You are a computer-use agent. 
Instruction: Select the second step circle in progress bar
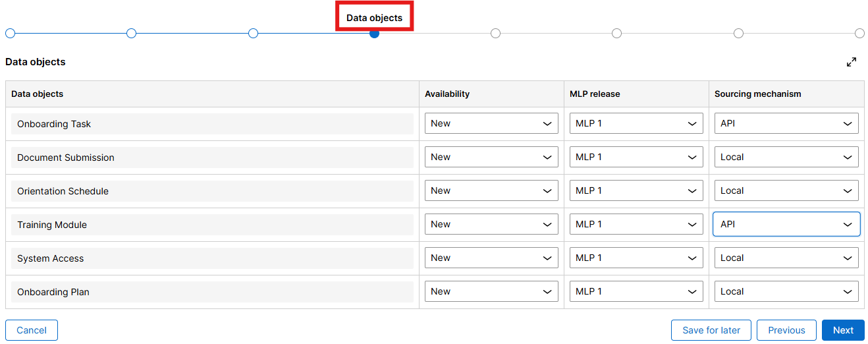coord(131,33)
